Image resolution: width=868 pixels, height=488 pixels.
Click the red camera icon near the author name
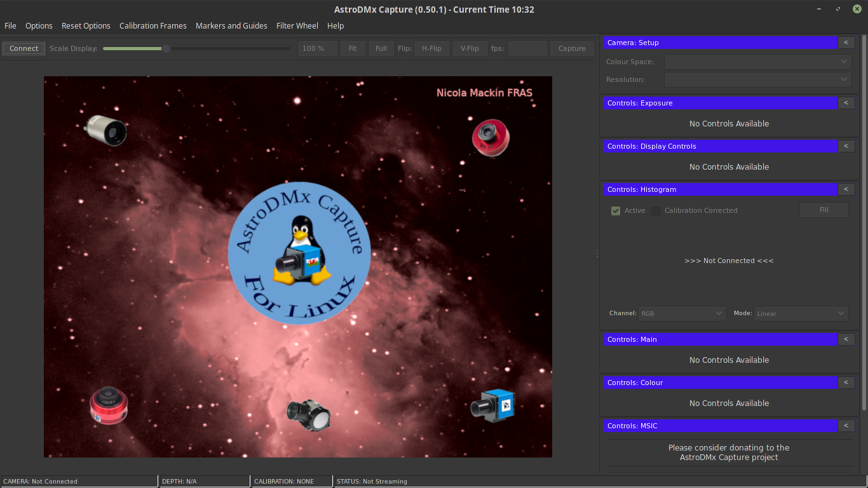click(491, 137)
